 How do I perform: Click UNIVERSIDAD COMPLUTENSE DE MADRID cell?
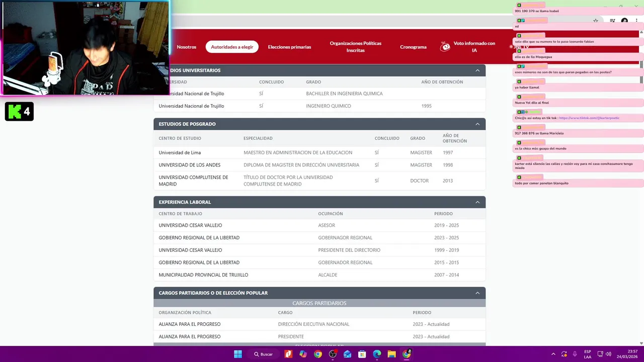point(193,180)
